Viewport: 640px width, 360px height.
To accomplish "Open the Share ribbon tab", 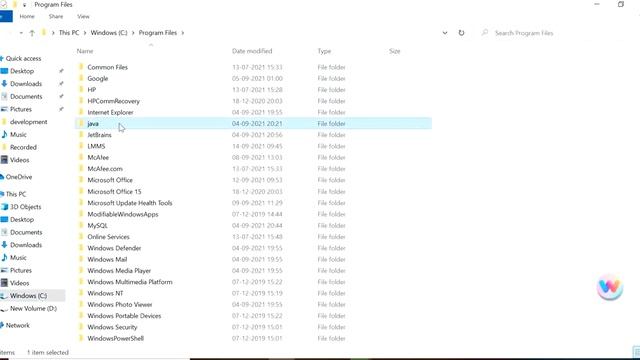I will pyautogui.click(x=56, y=16).
